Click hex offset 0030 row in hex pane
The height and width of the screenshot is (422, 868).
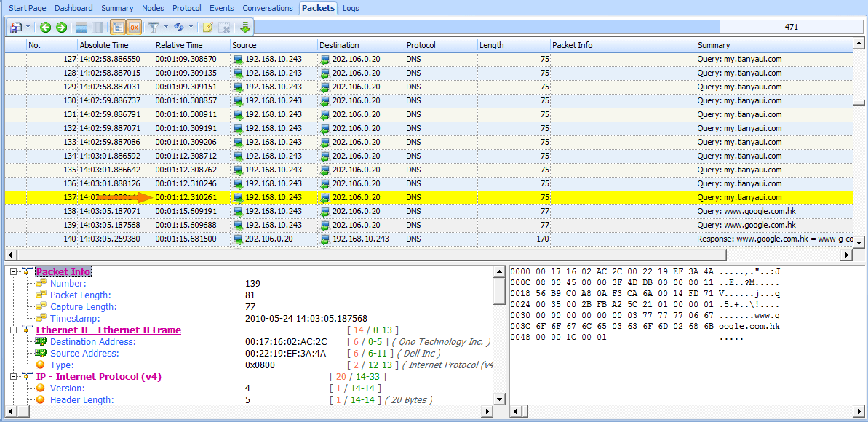click(645, 315)
